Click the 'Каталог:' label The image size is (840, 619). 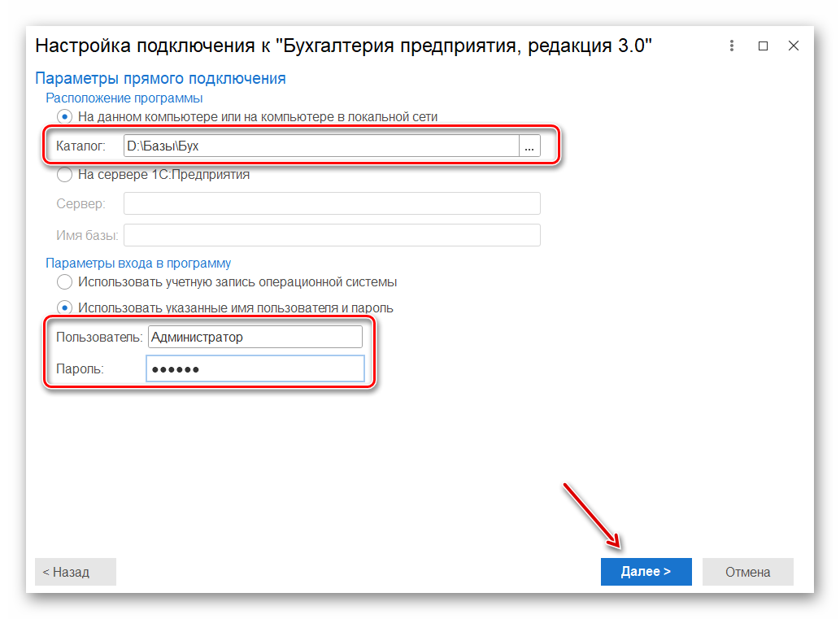[x=81, y=146]
